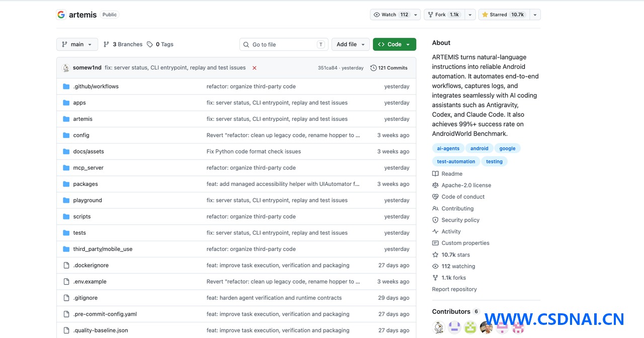Fork the artemis repository
Viewport: 644px width, 338px height.
click(444, 15)
